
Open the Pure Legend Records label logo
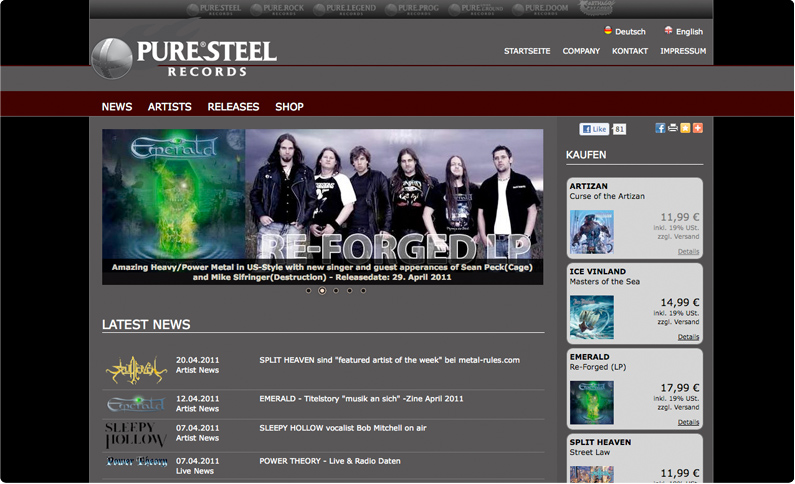[x=345, y=9]
